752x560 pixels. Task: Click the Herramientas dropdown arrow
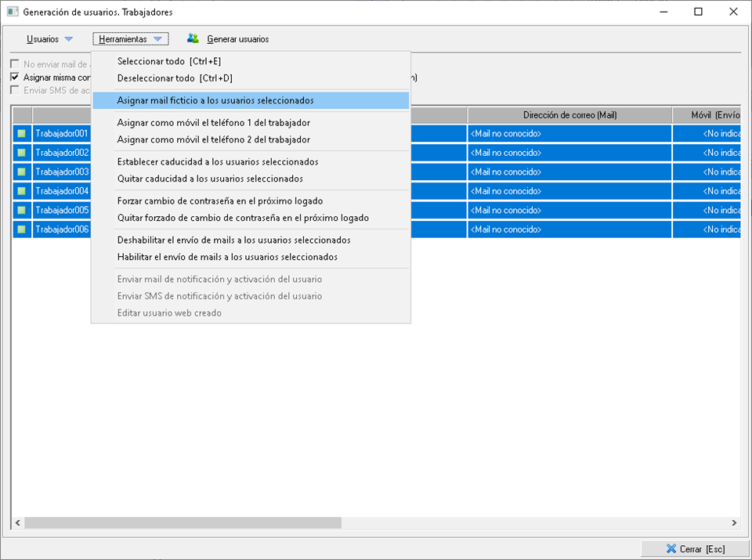157,39
